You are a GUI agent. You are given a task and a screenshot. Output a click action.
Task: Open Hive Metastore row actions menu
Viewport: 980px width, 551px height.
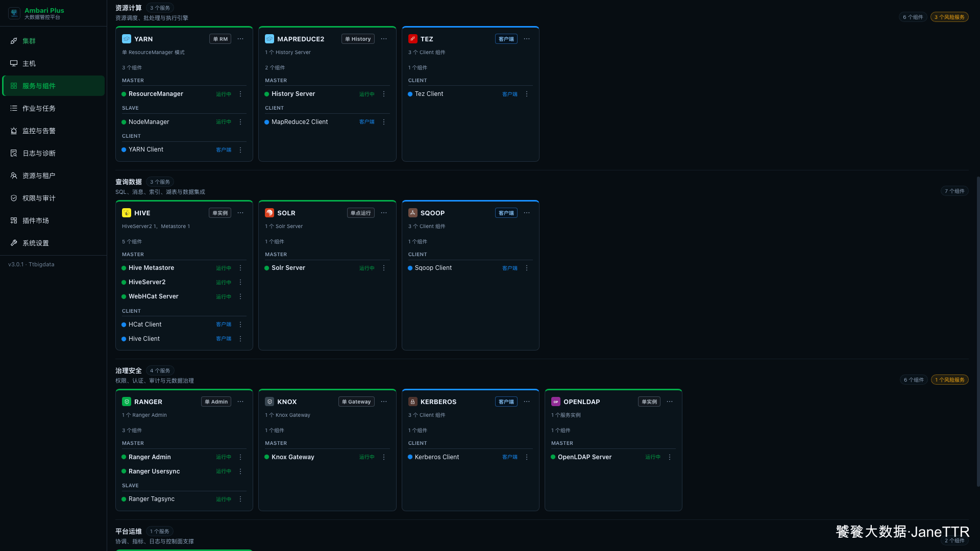(240, 268)
